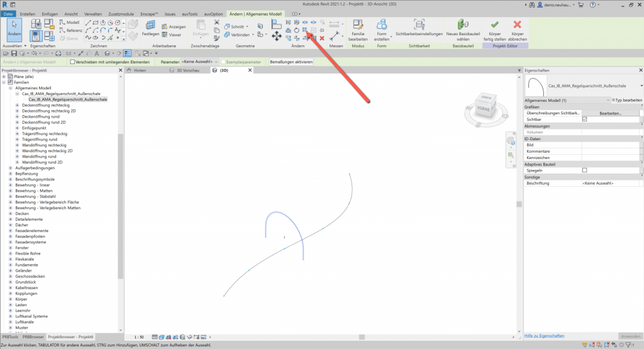Check the Spiegeln checkbox

point(585,170)
